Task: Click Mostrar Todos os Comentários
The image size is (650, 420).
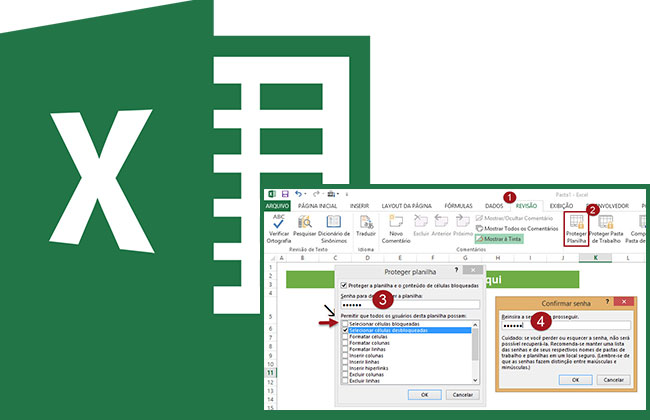Action: 517,228
